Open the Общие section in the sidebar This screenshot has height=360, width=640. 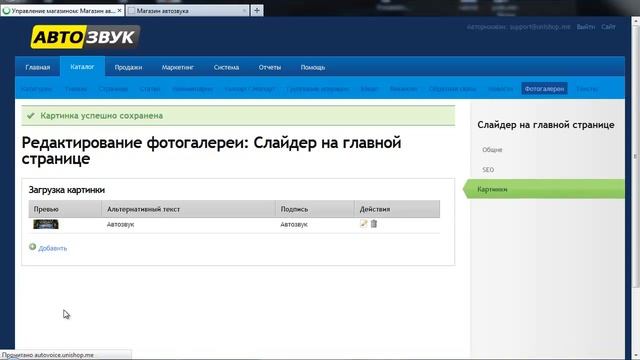(x=492, y=150)
